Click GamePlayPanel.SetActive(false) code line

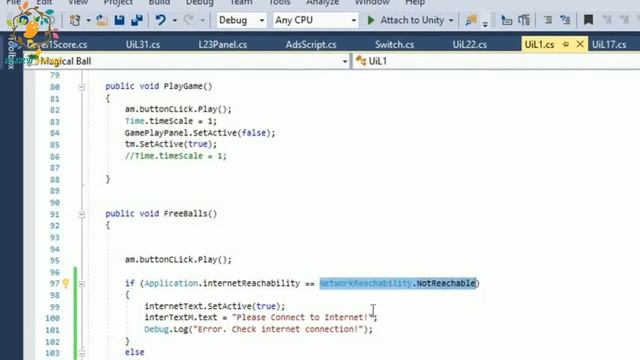coord(200,133)
